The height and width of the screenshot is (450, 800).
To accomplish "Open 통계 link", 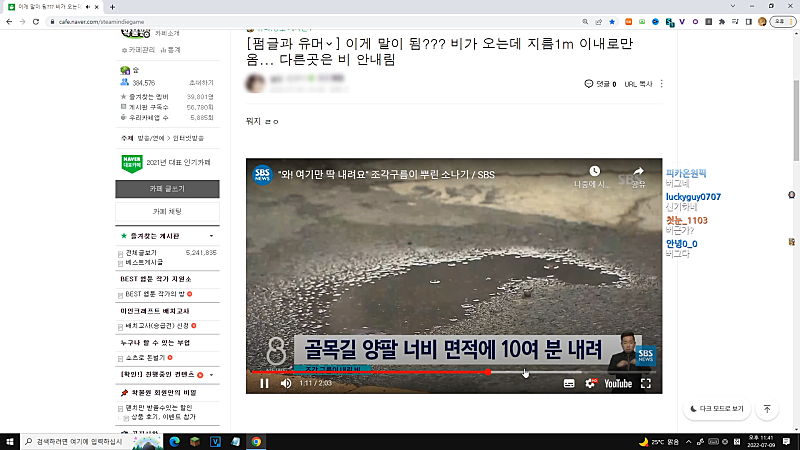I will 170,50.
